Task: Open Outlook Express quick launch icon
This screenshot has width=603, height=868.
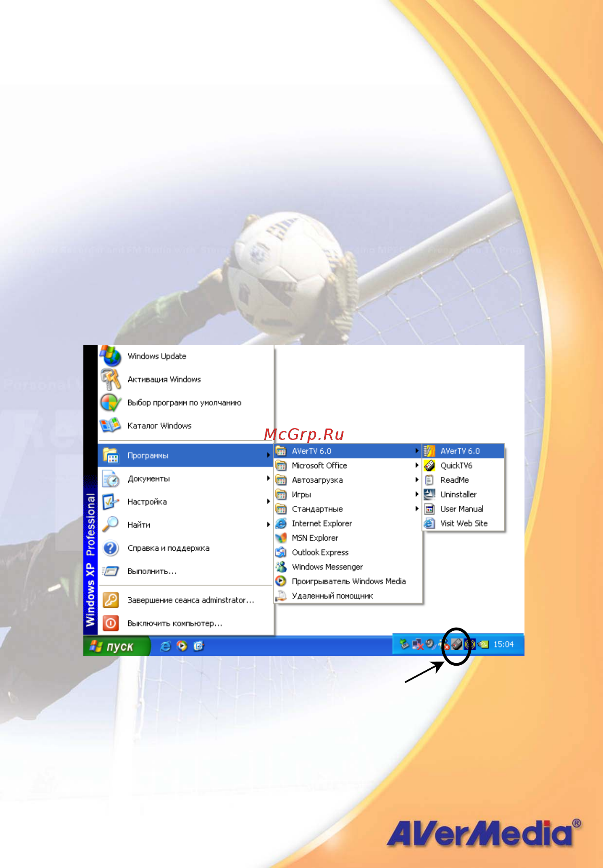Action: [199, 646]
